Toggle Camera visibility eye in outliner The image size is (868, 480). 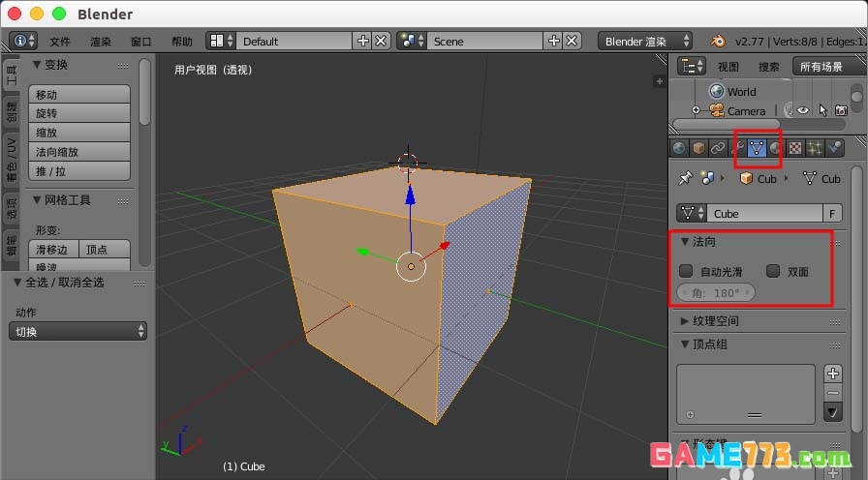[x=803, y=110]
